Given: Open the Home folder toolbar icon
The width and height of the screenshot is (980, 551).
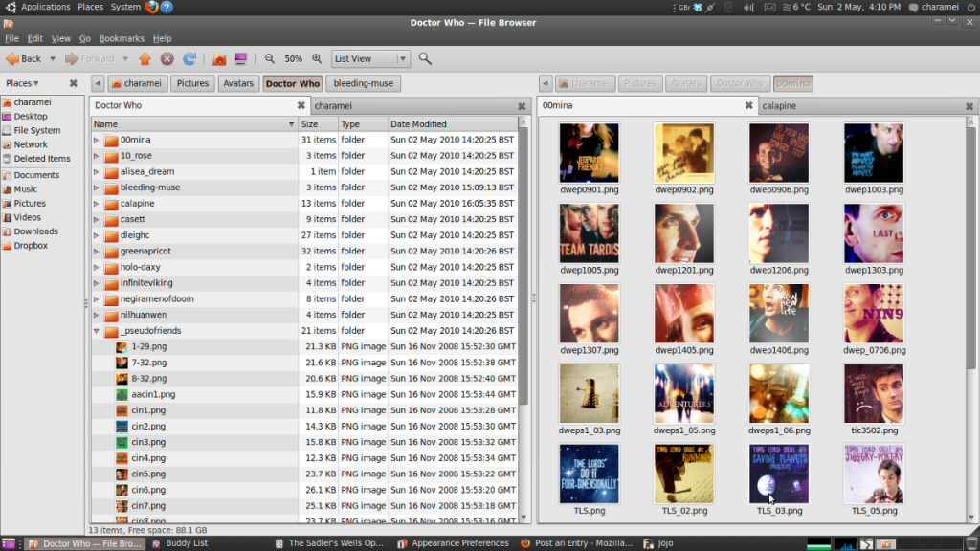Looking at the screenshot, I should coord(219,58).
